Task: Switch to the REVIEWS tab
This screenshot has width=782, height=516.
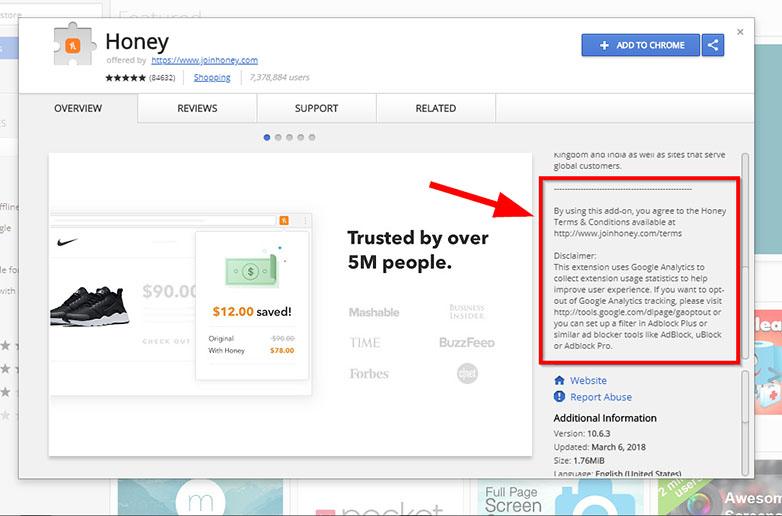Action: [x=197, y=108]
